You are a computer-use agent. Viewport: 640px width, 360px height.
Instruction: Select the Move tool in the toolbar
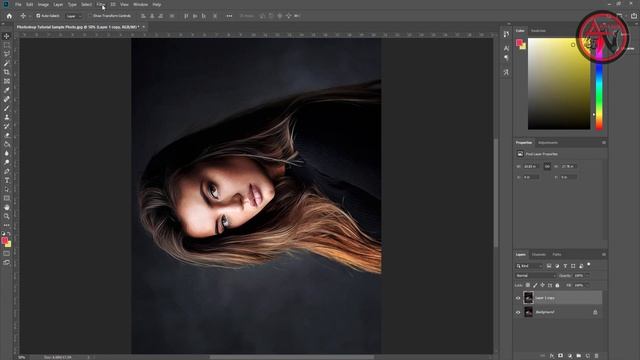pos(7,36)
